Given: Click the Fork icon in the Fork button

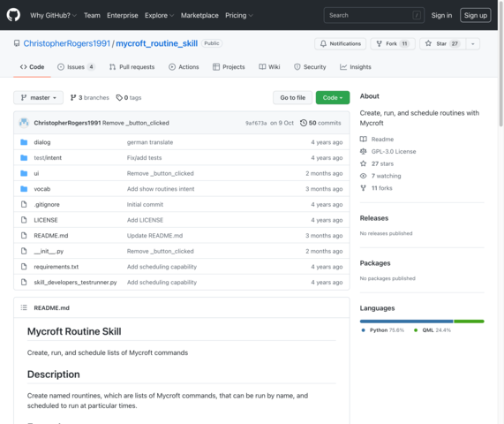Looking at the screenshot, I should pos(380,43).
